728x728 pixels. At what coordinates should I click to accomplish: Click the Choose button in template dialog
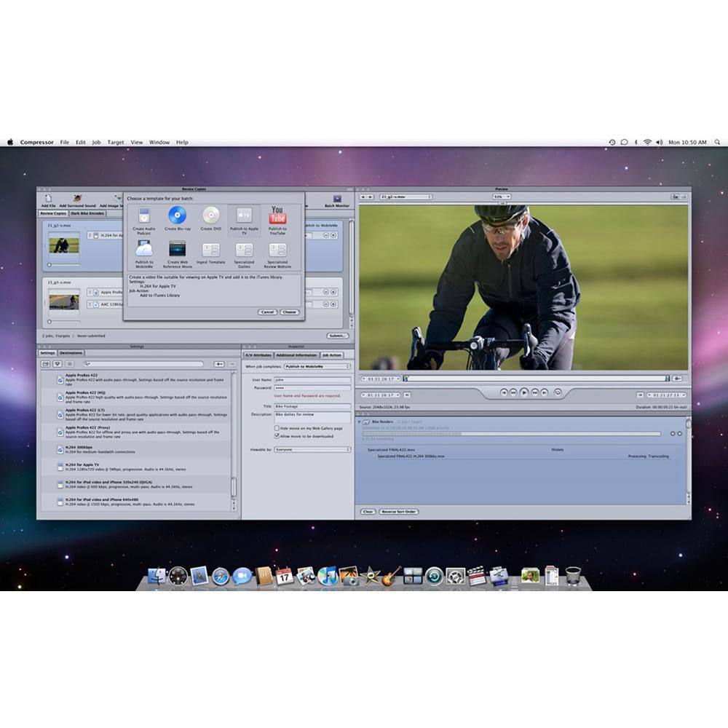coord(289,312)
